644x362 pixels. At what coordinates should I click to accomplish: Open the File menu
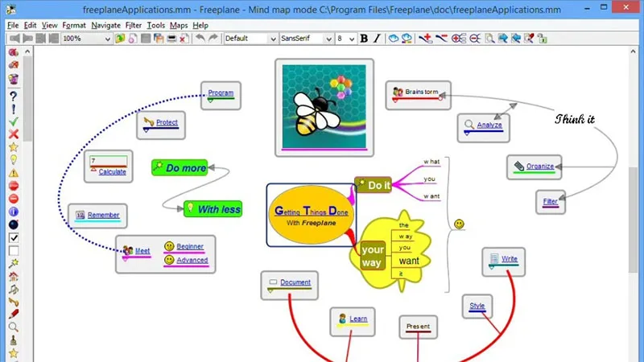(13, 25)
